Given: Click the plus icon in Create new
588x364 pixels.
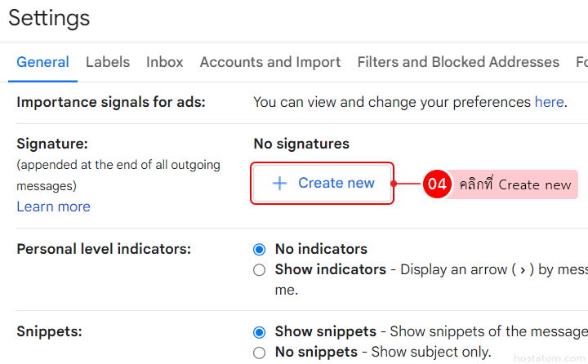Looking at the screenshot, I should (279, 183).
